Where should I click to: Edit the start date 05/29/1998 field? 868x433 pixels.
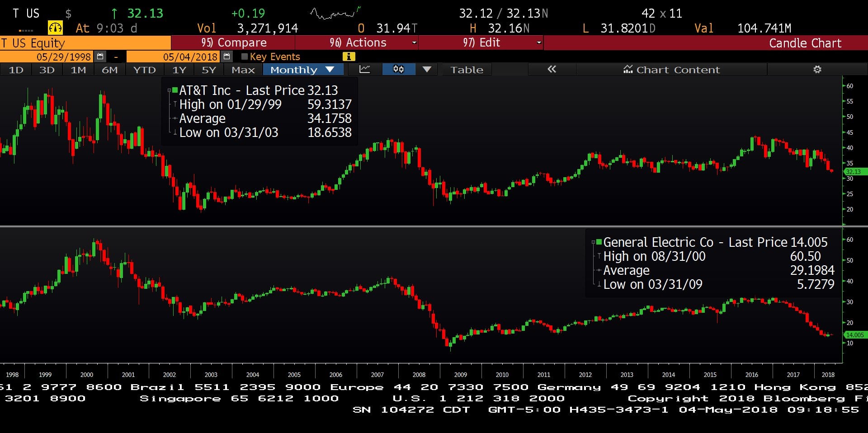pyautogui.click(x=47, y=56)
